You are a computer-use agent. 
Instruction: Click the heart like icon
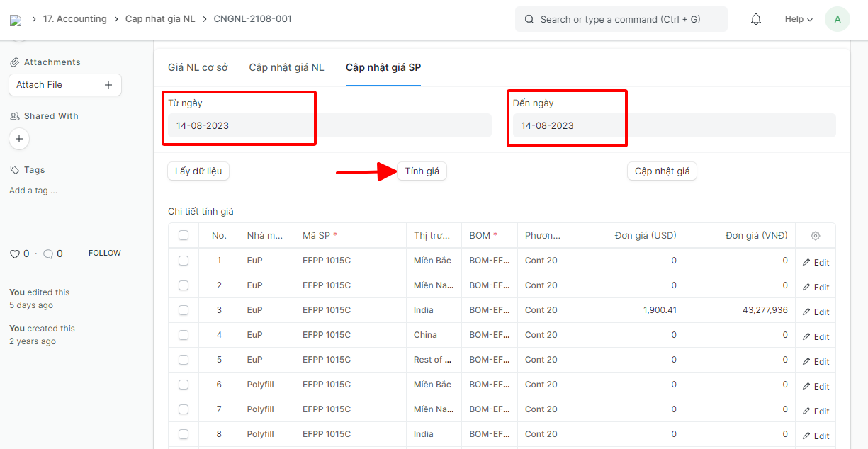(x=14, y=254)
